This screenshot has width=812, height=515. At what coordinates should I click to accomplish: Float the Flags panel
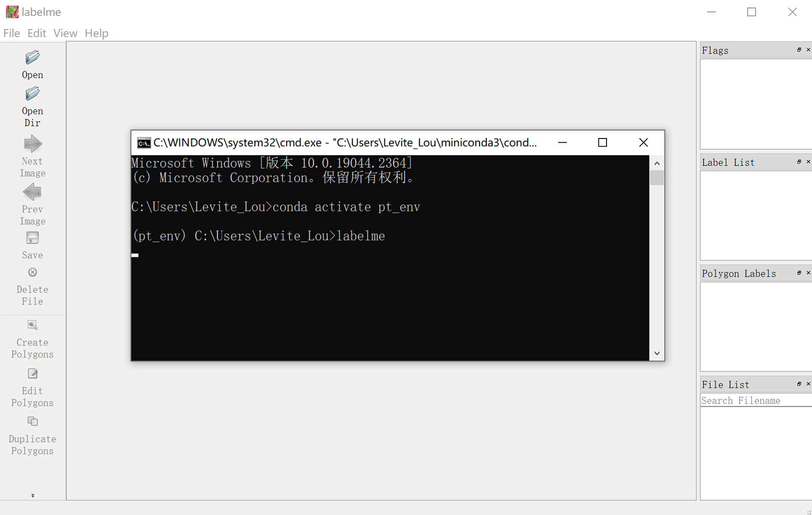coord(799,50)
